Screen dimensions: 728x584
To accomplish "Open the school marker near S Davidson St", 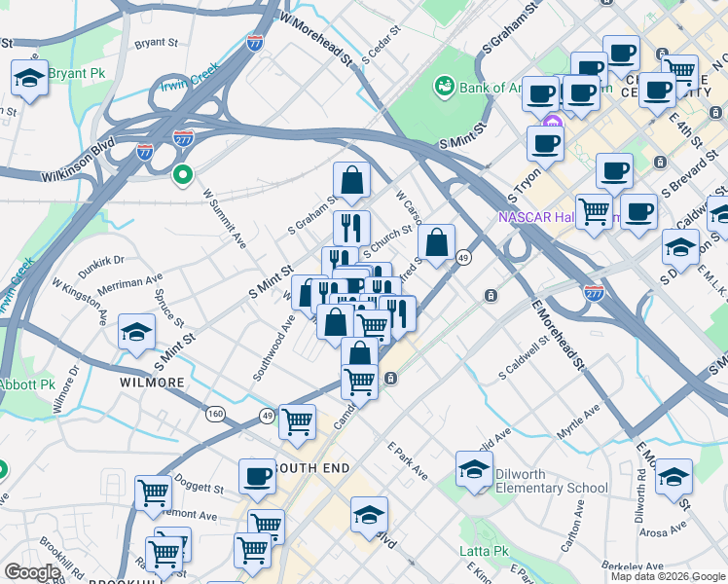I will point(680,249).
